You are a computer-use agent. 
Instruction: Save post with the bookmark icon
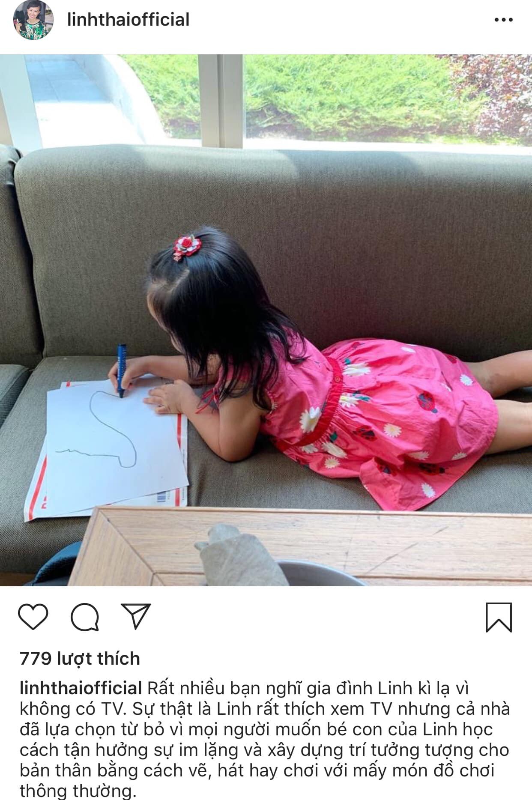[499, 617]
